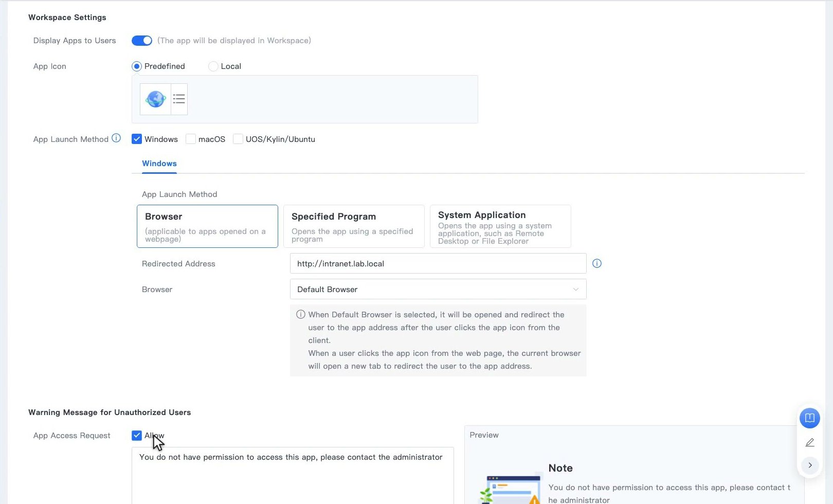Enable the UOS/Kylin/Ubuntu checkbox
833x504 pixels.
[x=238, y=139]
